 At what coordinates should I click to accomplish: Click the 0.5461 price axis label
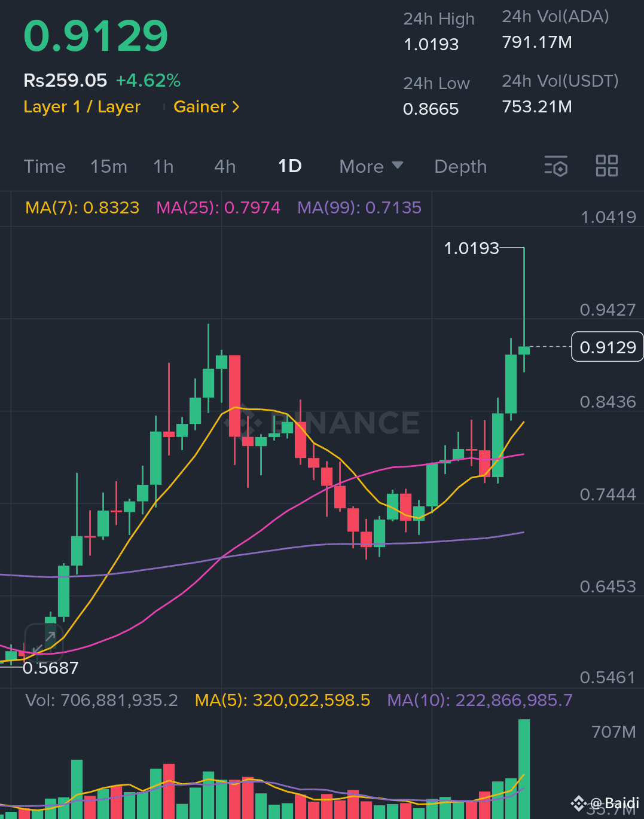coord(608,677)
